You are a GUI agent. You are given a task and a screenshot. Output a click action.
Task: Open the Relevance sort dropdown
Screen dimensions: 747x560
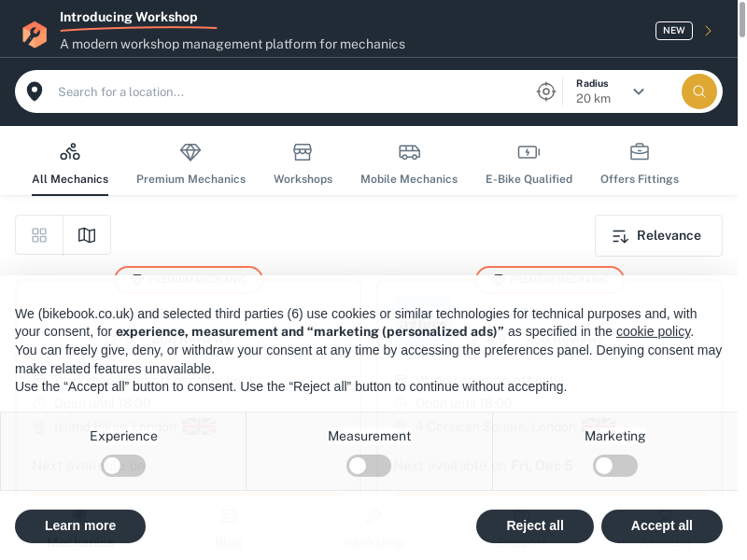(658, 235)
